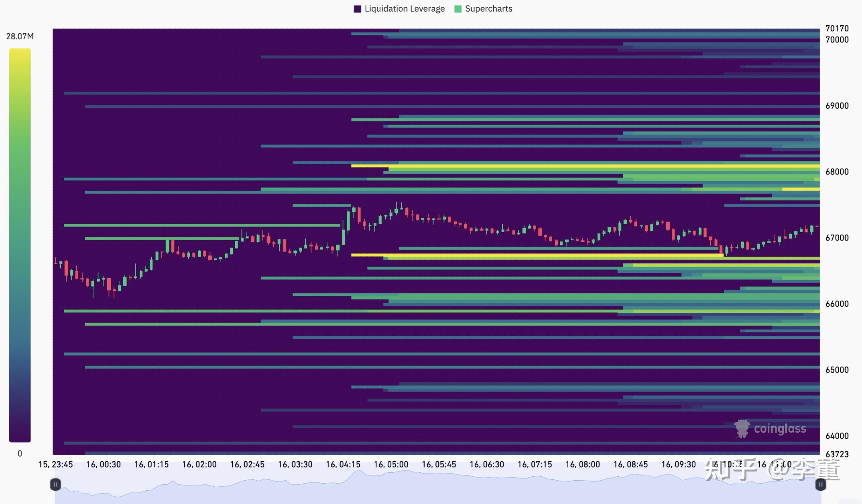Image resolution: width=862 pixels, height=504 pixels.
Task: Click the 16, 03:30 time axis label
Action: 295,464
